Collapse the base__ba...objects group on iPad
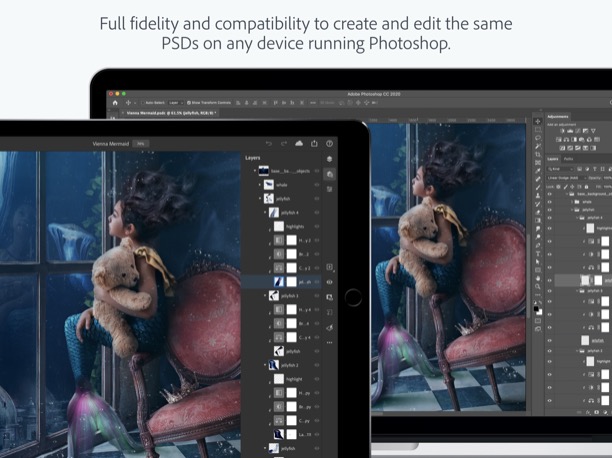612x458 pixels. (255, 171)
